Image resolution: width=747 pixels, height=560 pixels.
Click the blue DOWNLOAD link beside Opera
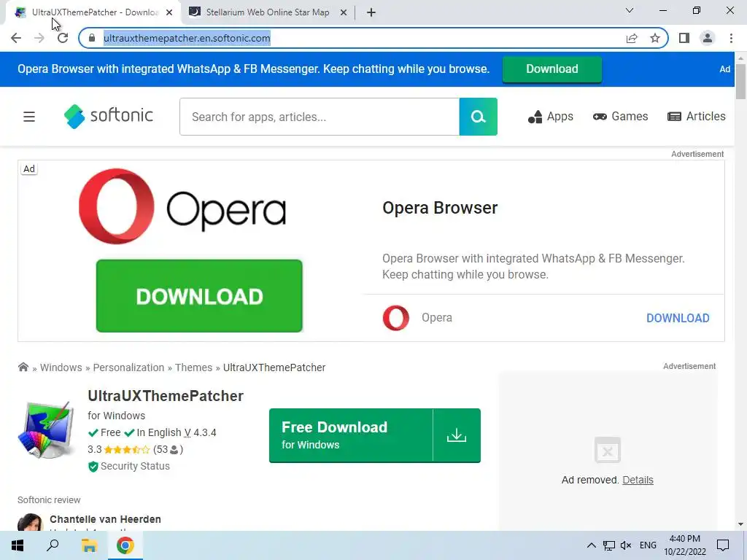pyautogui.click(x=678, y=318)
